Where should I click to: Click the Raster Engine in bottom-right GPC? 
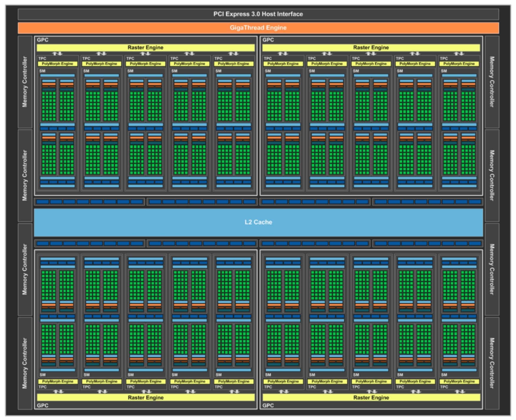(x=371, y=398)
